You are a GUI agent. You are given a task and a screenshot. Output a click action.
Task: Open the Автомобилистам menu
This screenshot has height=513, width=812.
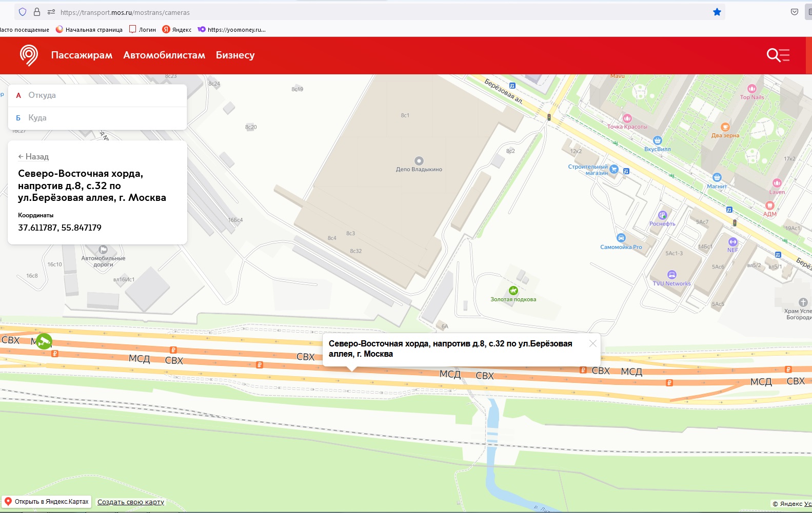coord(164,55)
